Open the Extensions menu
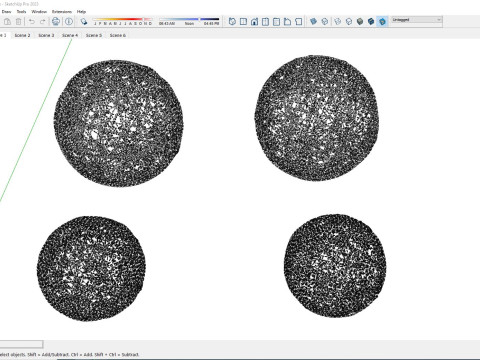 point(62,12)
